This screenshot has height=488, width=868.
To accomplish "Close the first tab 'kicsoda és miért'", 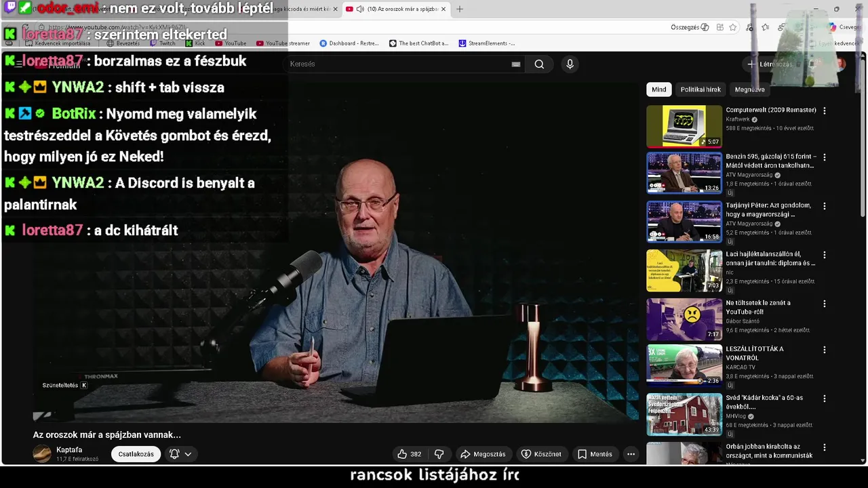I will [335, 9].
